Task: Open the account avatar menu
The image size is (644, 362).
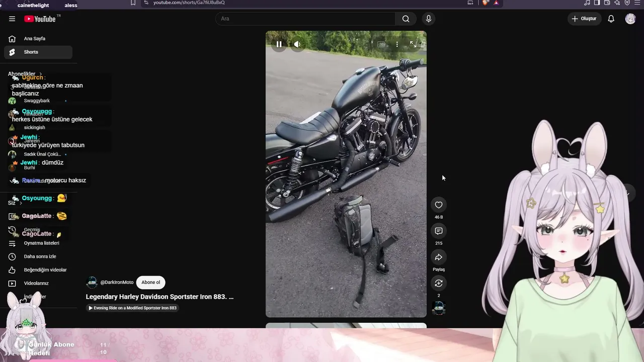Action: pyautogui.click(x=630, y=19)
